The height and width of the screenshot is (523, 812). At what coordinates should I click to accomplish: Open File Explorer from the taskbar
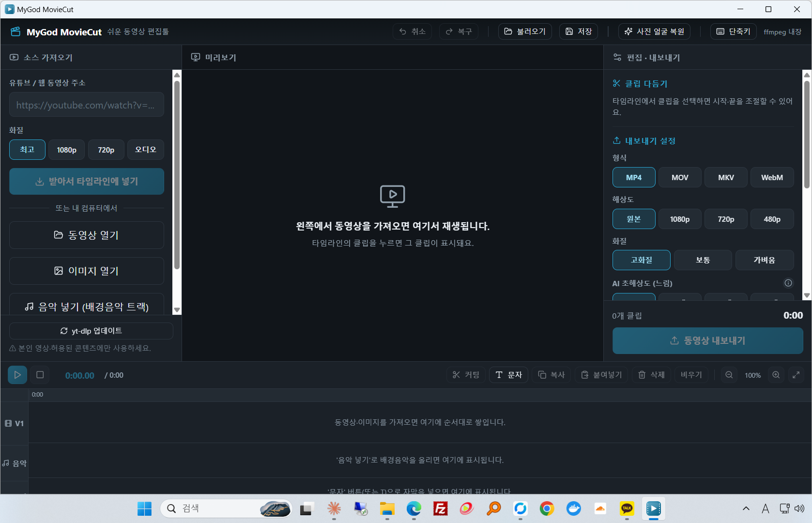coord(387,508)
